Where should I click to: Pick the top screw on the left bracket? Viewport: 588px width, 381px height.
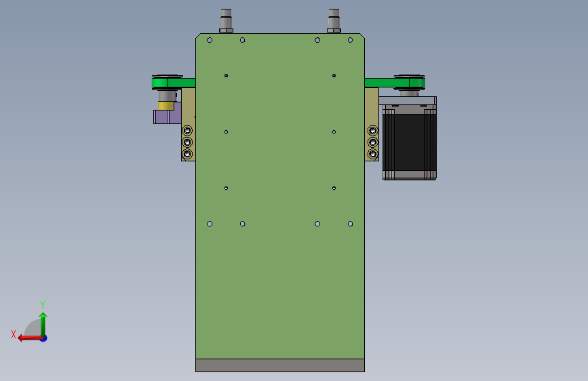click(x=187, y=130)
